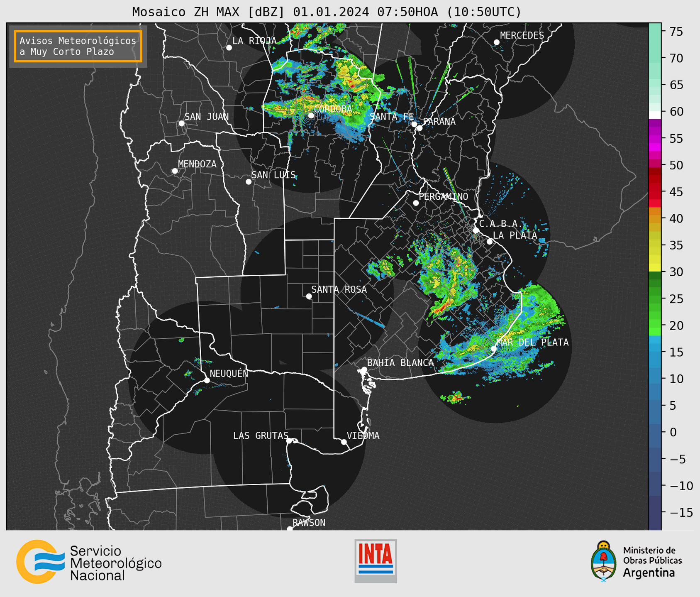Click the cyan 15 dBZ color band
Image resolution: width=700 pixels, height=597 pixels.
[x=655, y=348]
